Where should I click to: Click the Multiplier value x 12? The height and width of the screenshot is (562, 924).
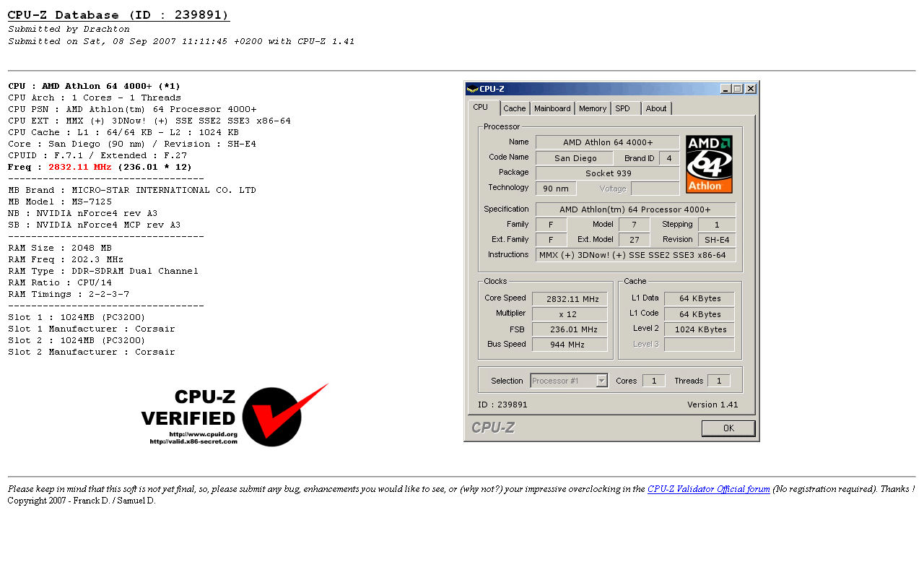coord(570,314)
